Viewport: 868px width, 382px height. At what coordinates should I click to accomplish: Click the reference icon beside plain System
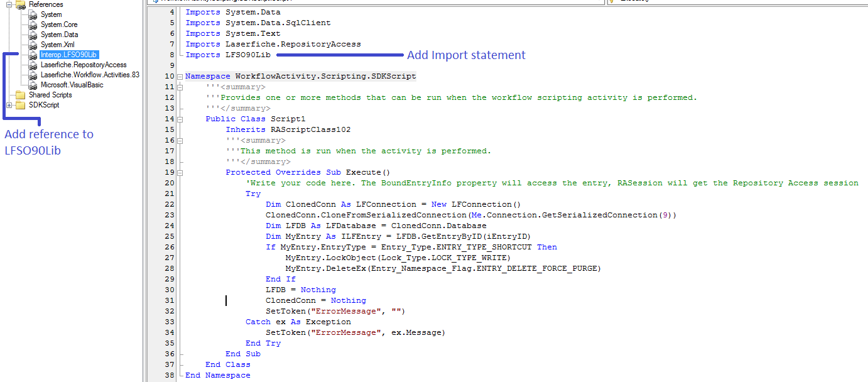click(33, 14)
